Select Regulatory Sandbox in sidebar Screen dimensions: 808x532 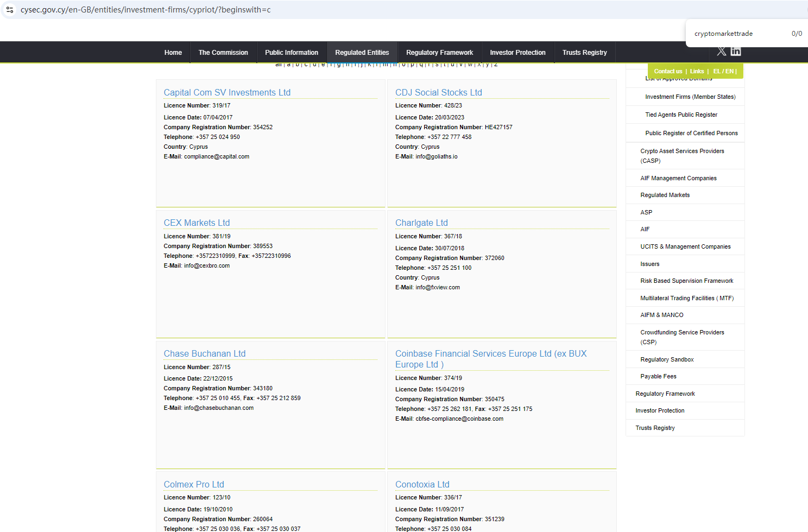click(667, 359)
